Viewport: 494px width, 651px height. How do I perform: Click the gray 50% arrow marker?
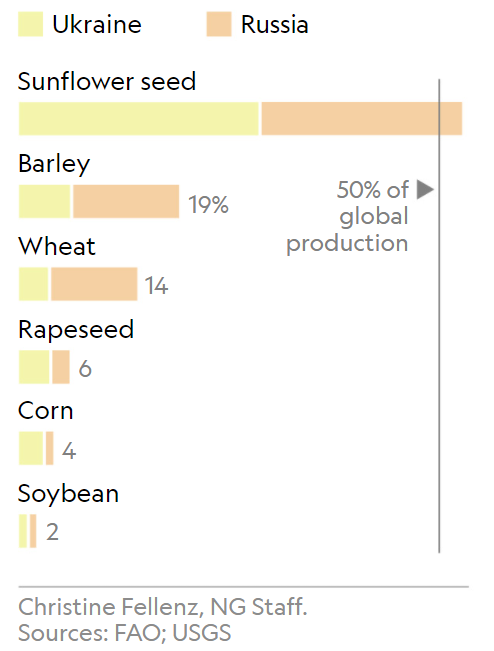click(x=425, y=189)
